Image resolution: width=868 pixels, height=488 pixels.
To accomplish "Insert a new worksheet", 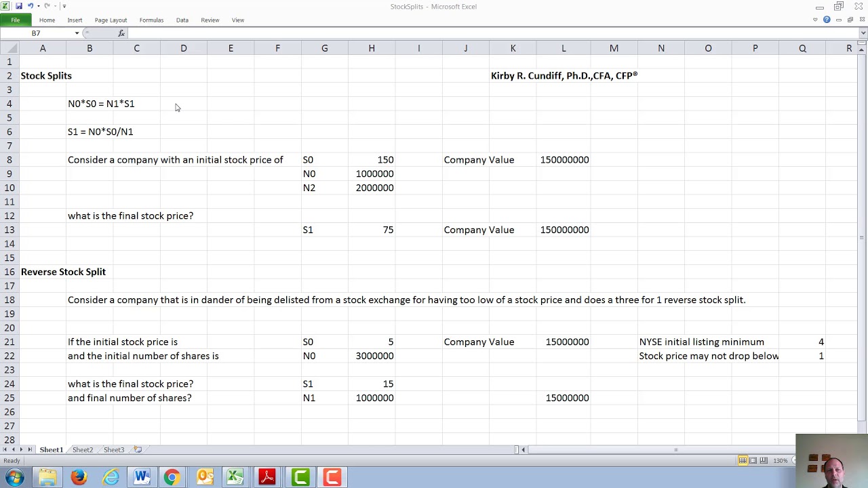I will [138, 450].
